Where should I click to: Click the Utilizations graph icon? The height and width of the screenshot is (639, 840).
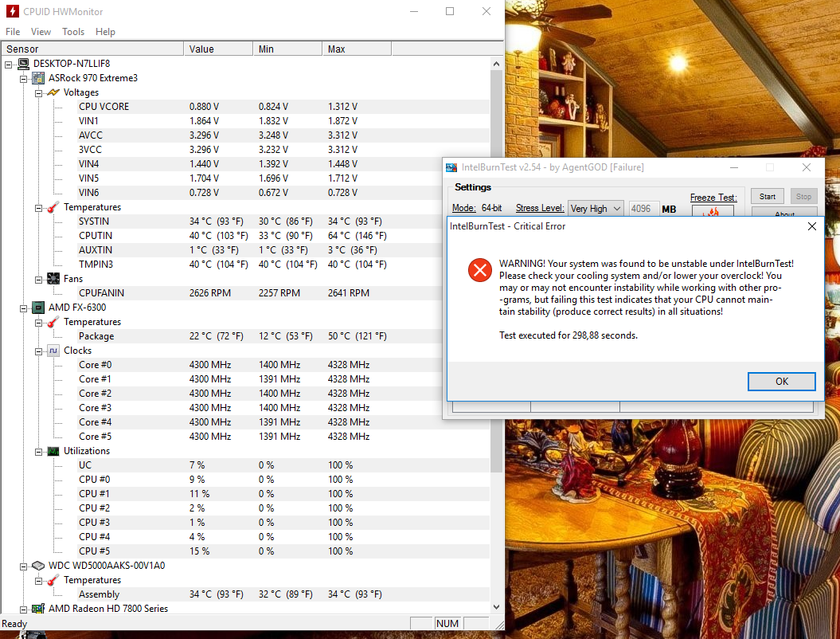pos(53,452)
